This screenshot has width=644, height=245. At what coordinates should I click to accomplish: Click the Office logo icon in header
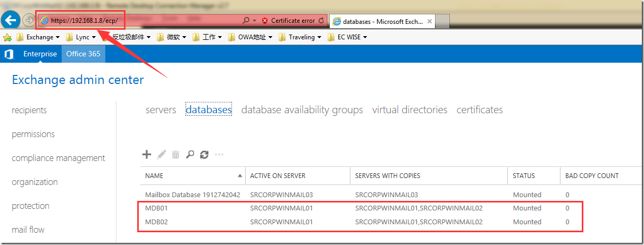(x=9, y=54)
